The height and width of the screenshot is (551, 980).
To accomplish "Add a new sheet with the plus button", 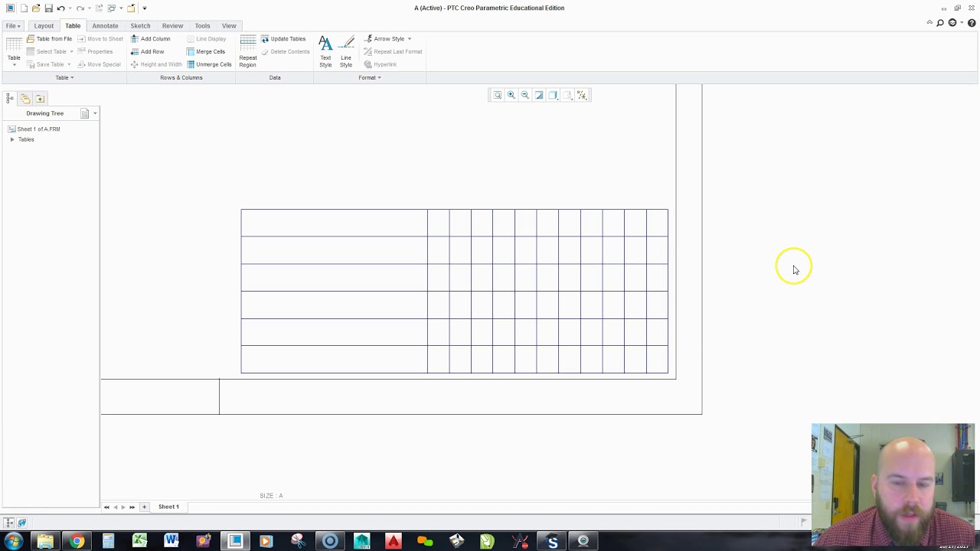I will pos(144,507).
